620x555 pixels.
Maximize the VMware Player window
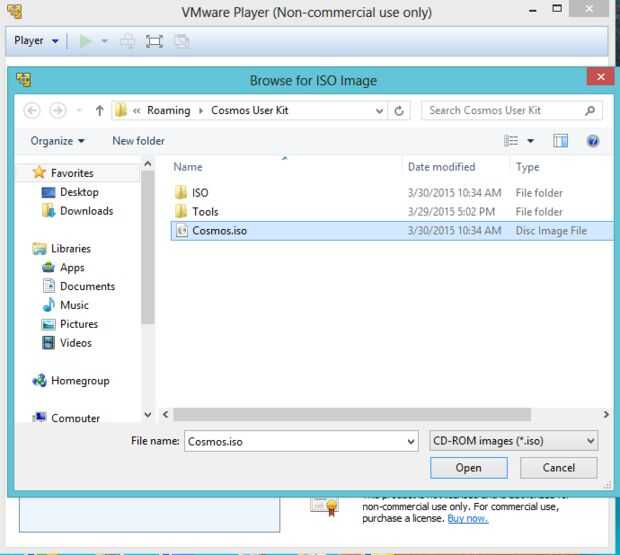(x=557, y=9)
